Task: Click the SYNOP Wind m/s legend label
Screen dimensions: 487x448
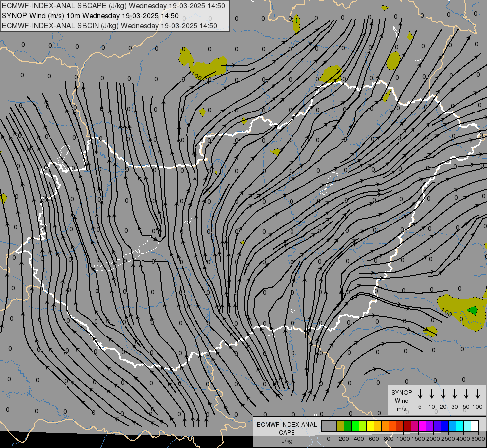Action: click(401, 400)
